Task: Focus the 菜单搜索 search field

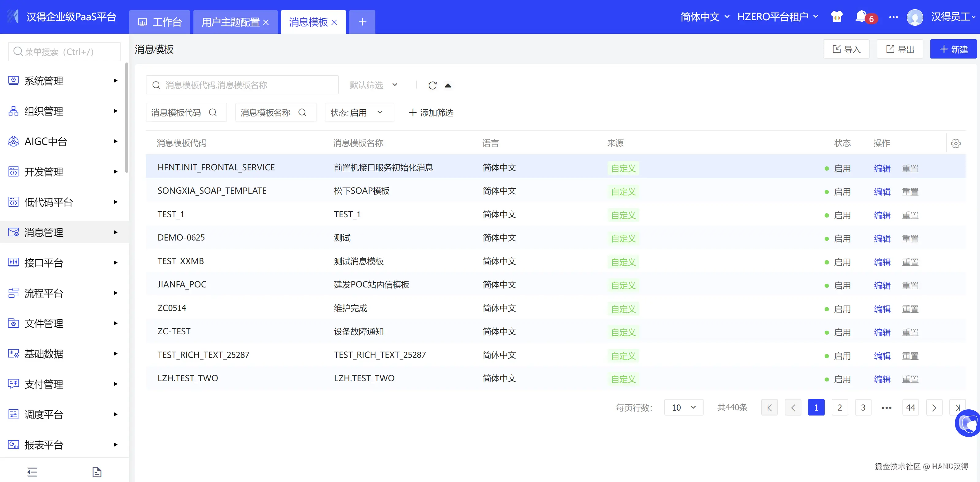Action: (65, 52)
